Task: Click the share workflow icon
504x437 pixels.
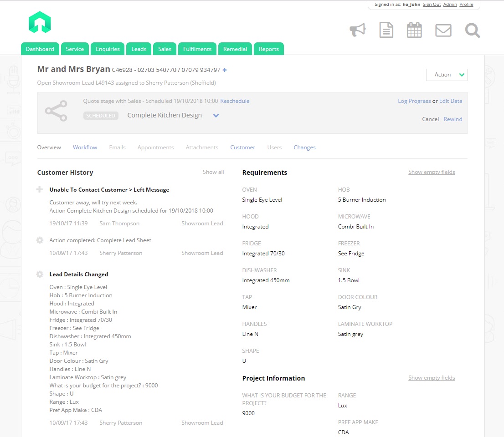Action: pyautogui.click(x=56, y=111)
